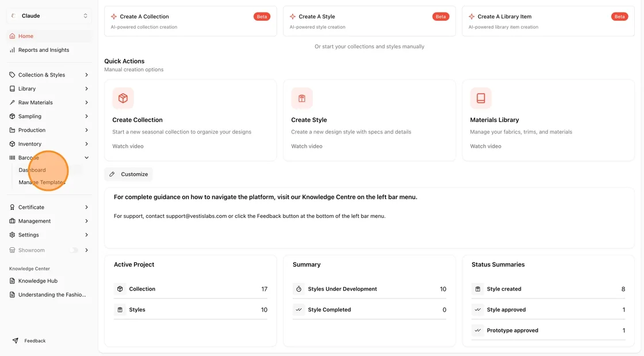This screenshot has width=644, height=356.
Task: Click the Collection row in Active Project
Action: point(190,289)
